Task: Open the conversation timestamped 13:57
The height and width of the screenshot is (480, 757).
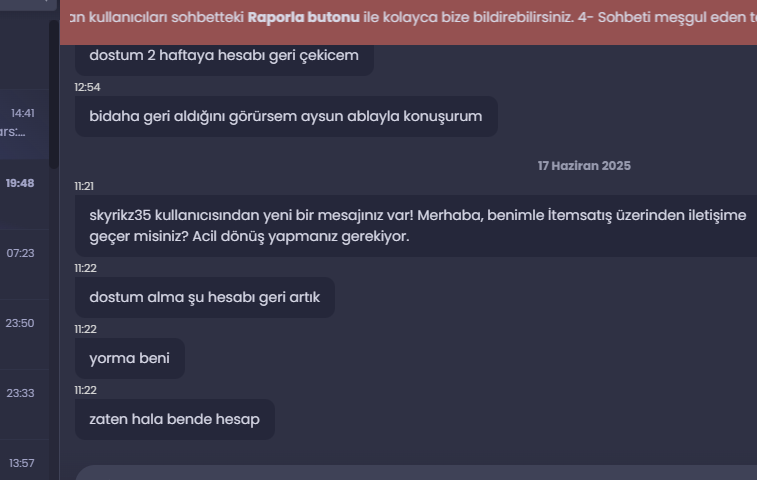Action: tap(24, 460)
